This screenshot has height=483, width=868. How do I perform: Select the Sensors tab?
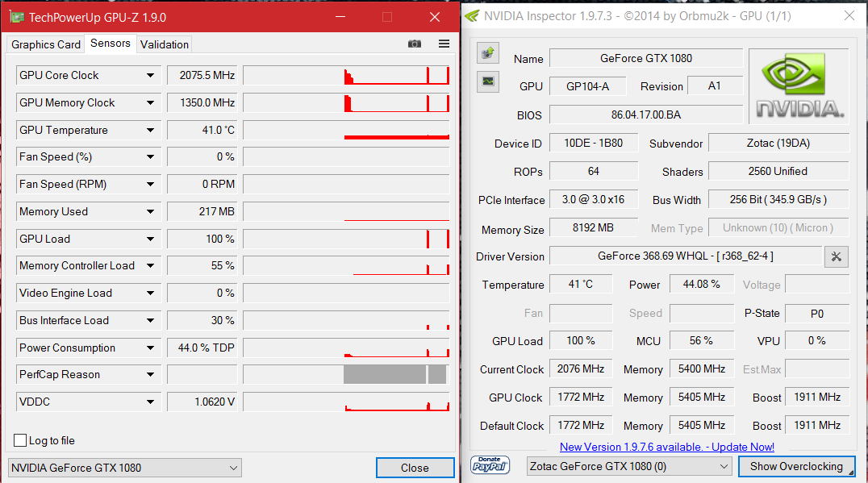pos(111,44)
